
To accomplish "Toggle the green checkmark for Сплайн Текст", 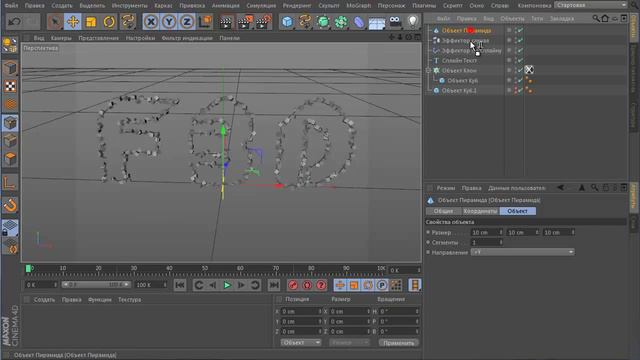I will click(520, 60).
